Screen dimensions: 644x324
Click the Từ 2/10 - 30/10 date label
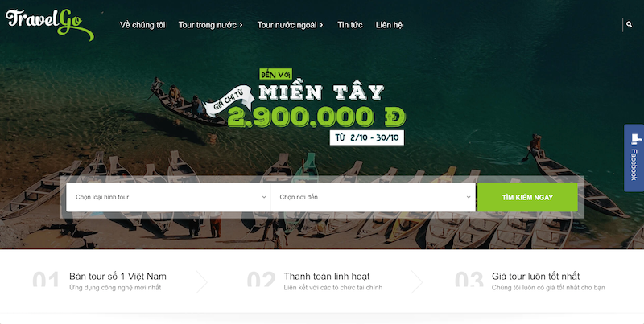coord(367,137)
